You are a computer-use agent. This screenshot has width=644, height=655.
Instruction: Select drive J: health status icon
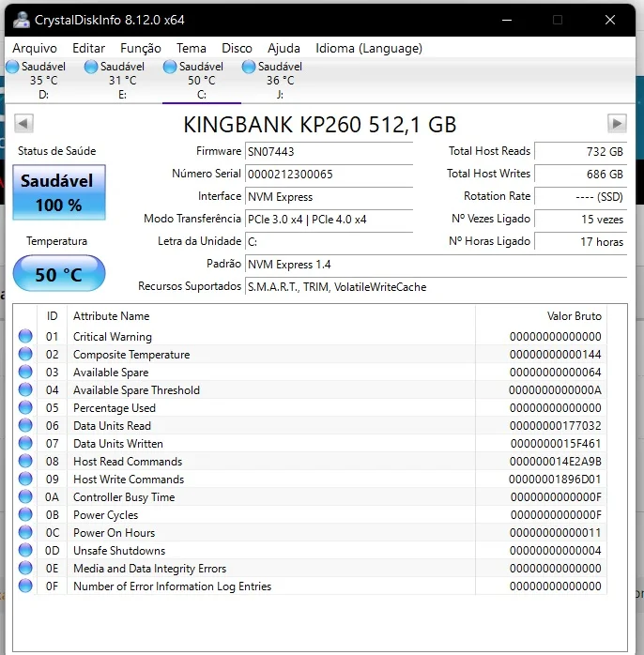(x=249, y=67)
